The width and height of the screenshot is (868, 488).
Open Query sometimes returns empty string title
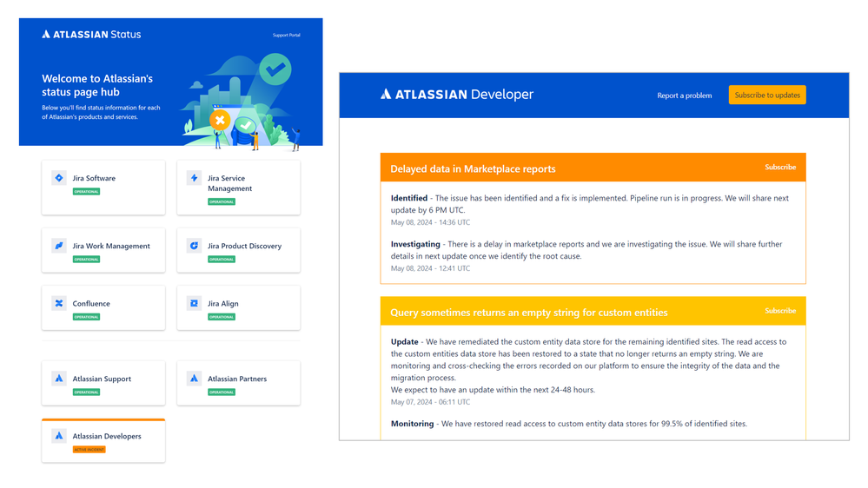pos(528,313)
